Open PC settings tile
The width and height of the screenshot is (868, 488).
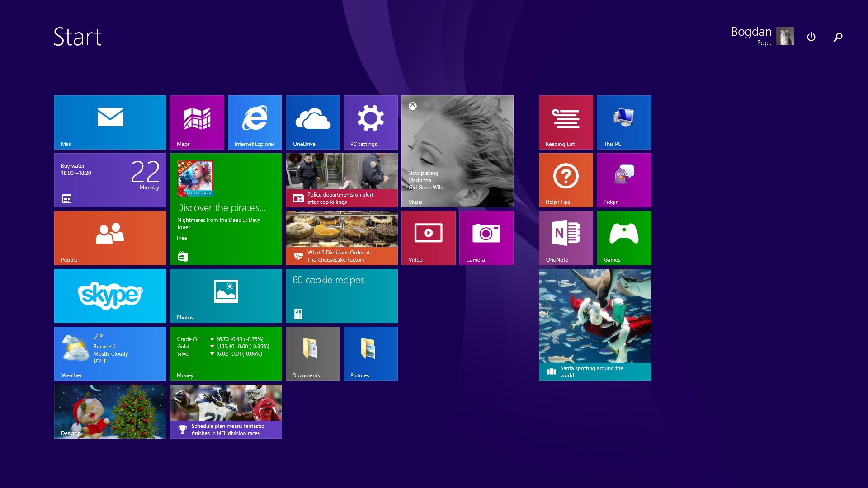pos(371,122)
